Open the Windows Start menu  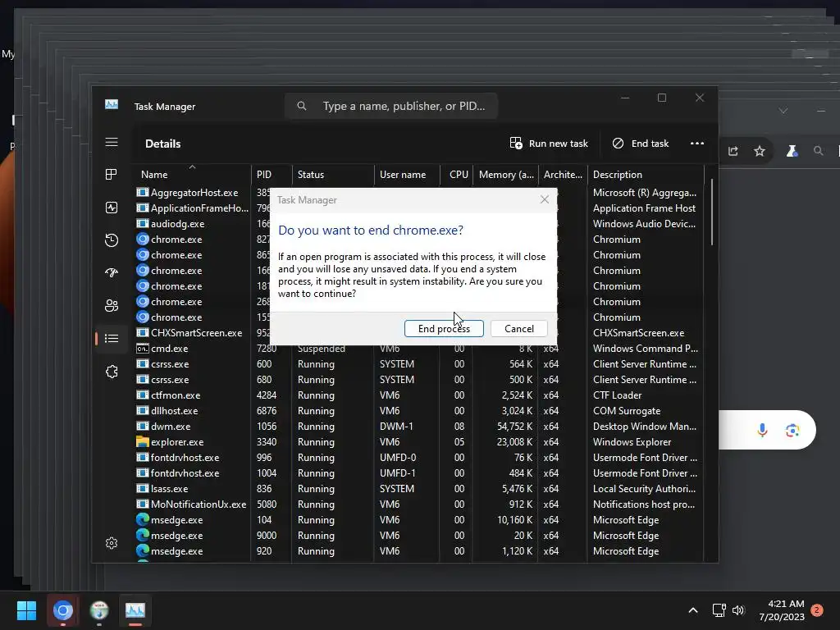point(26,610)
